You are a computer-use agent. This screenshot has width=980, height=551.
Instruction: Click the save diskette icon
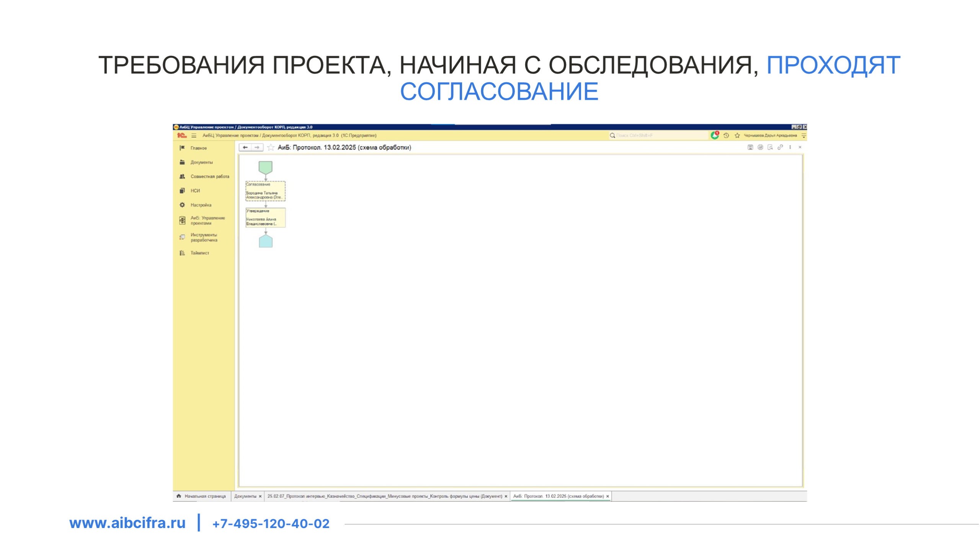click(750, 147)
